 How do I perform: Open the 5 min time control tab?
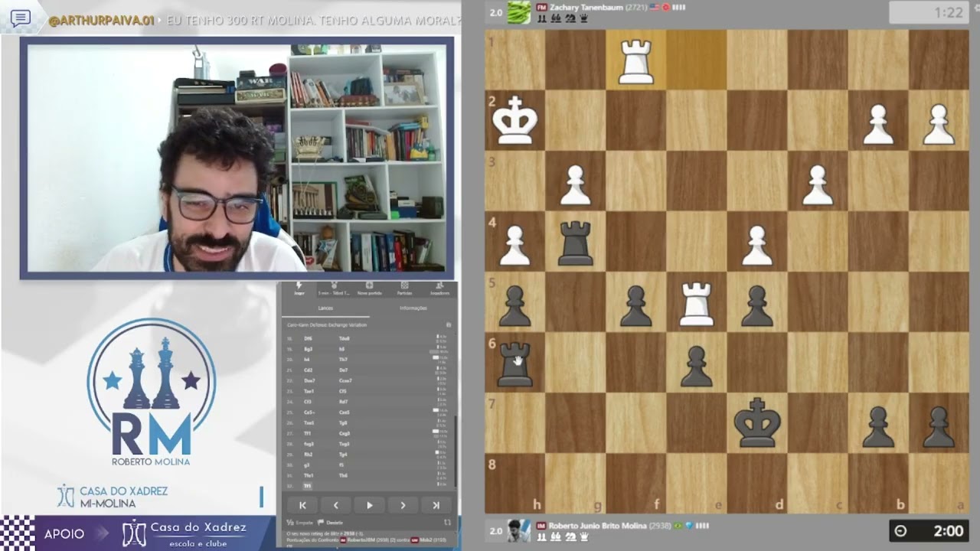click(334, 289)
